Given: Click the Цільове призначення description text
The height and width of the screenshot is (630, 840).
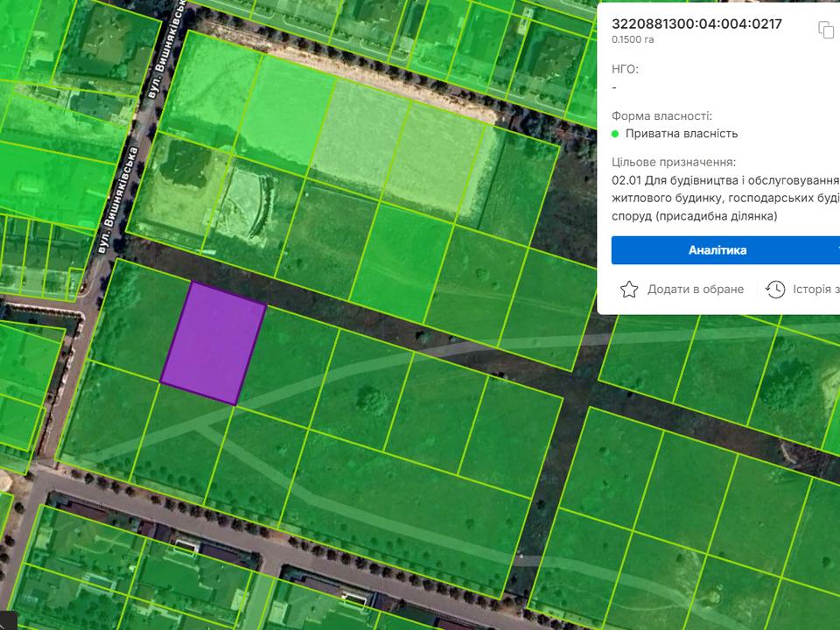Looking at the screenshot, I should (x=724, y=198).
